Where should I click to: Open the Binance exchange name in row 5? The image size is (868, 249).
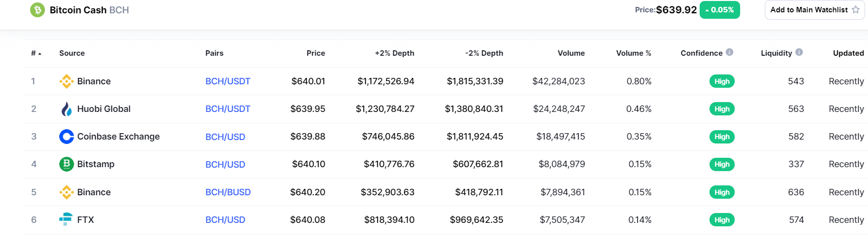(x=94, y=192)
